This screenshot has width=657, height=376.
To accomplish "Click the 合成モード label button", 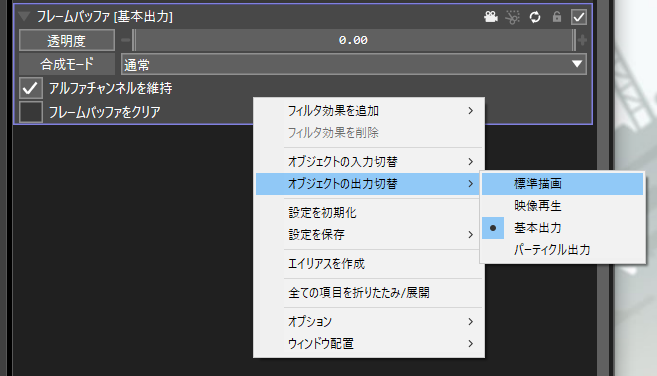I will 67,64.
